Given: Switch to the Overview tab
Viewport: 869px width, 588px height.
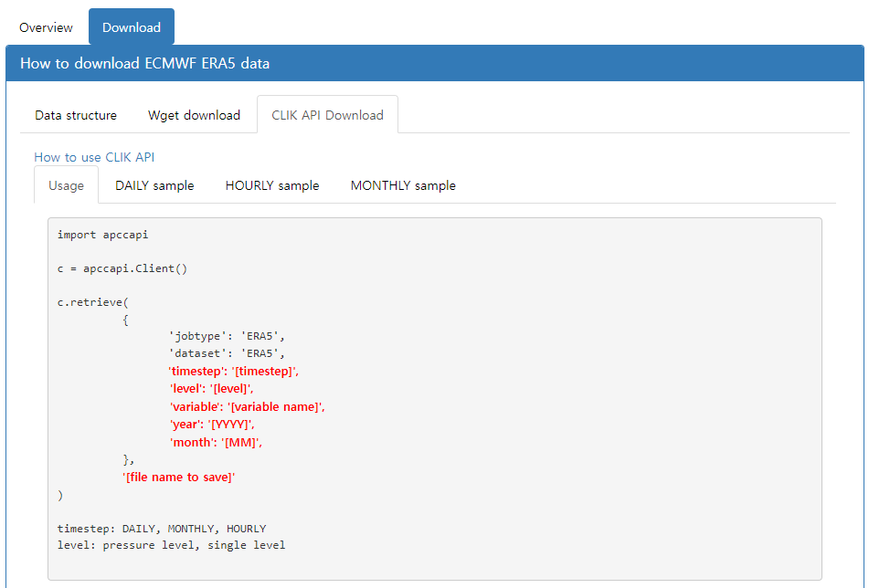Looking at the screenshot, I should coord(46,27).
